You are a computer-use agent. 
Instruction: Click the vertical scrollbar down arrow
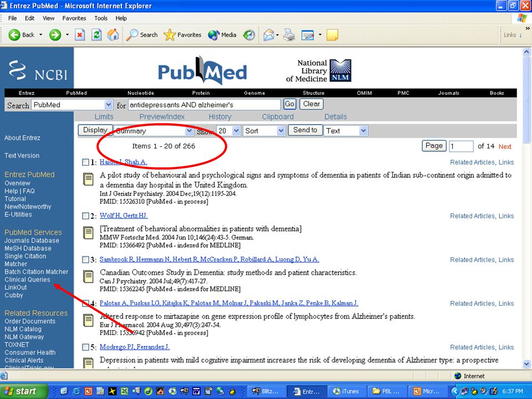point(526,364)
